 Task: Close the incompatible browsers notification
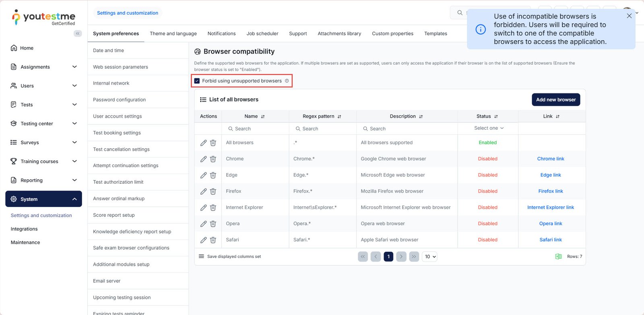click(x=629, y=16)
